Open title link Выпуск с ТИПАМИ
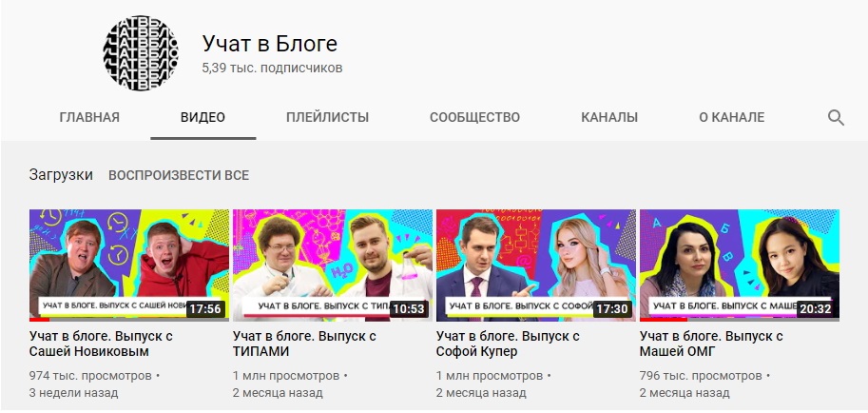Viewport: 868px width, 413px height. (x=304, y=344)
